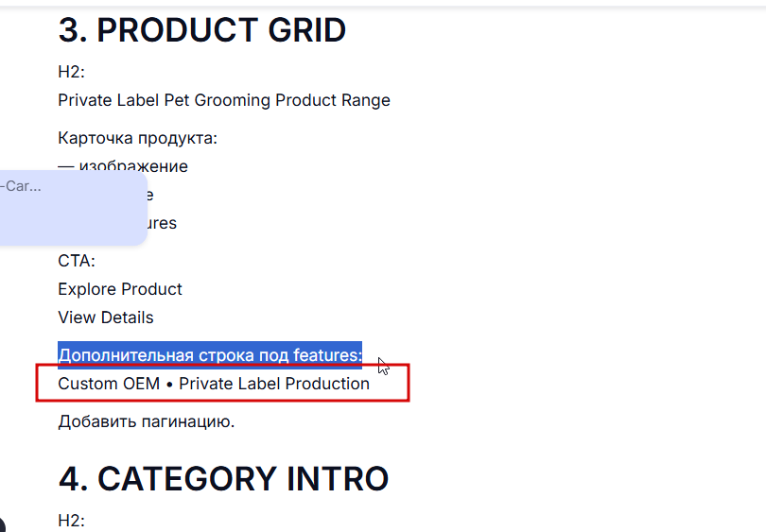Image resolution: width=766 pixels, height=532 pixels.
Task: Click the "4. CATEGORY INTRO" heading
Action: point(223,479)
